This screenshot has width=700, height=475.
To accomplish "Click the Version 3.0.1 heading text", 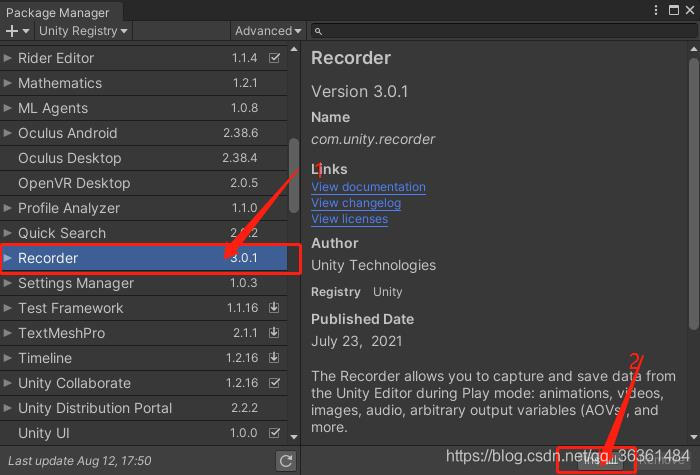I will tap(359, 92).
